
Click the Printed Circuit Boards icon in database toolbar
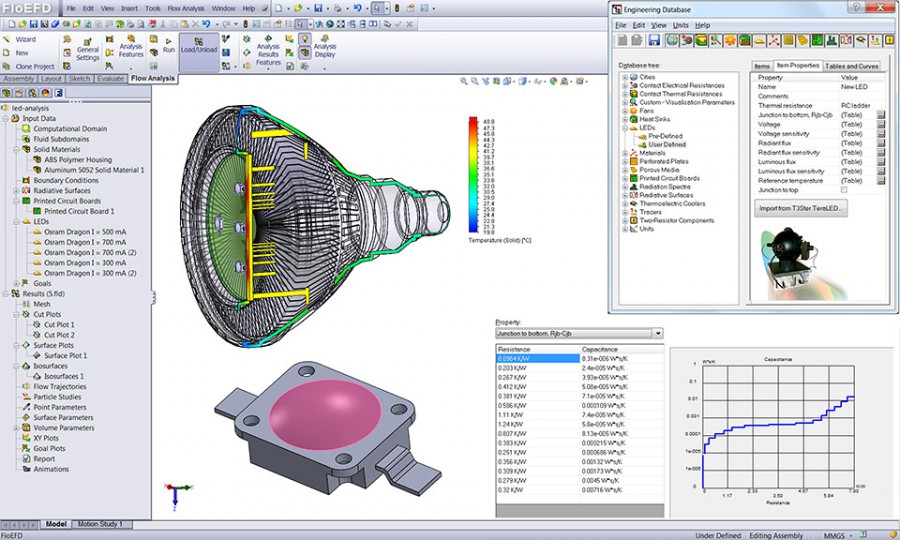817,40
